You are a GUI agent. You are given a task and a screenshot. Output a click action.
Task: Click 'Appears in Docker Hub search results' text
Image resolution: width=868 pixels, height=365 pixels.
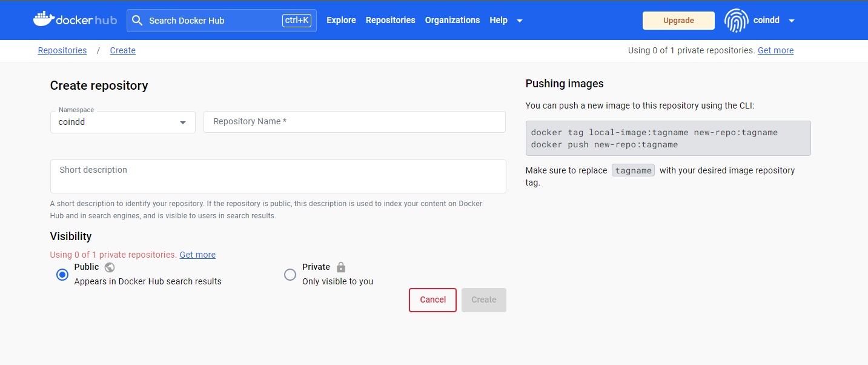point(148,281)
